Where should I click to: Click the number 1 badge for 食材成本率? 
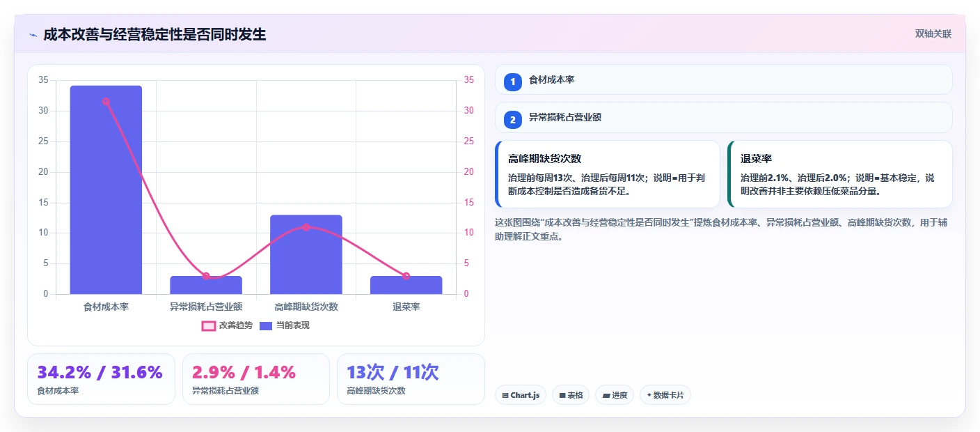click(513, 82)
